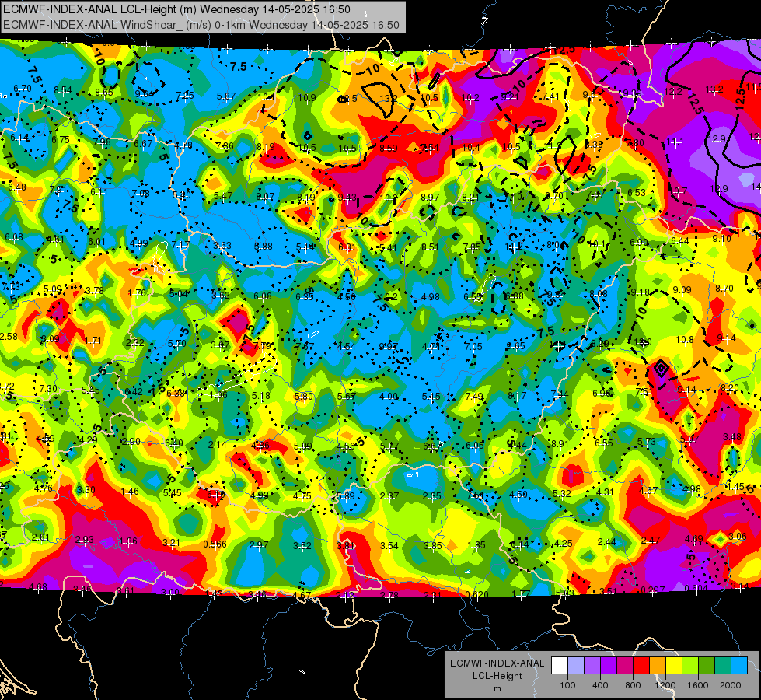Click the legend tick label 2000
This screenshot has height=700, width=761.
point(731,685)
